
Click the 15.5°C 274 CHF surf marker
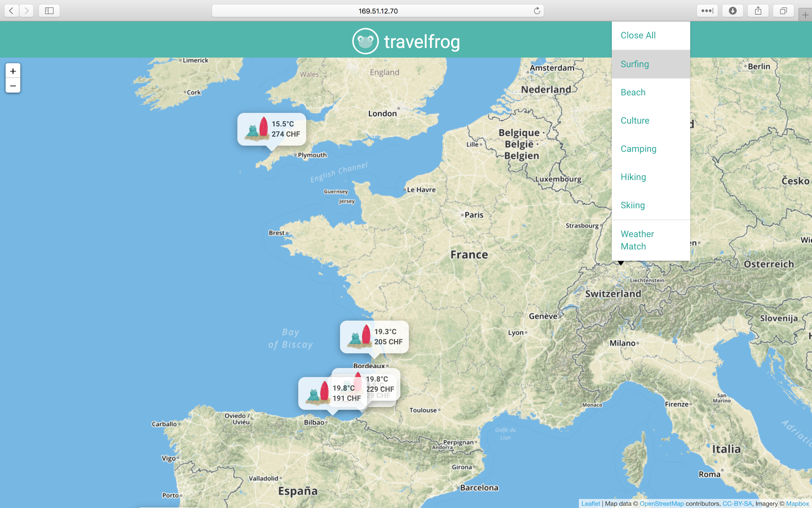point(272,129)
